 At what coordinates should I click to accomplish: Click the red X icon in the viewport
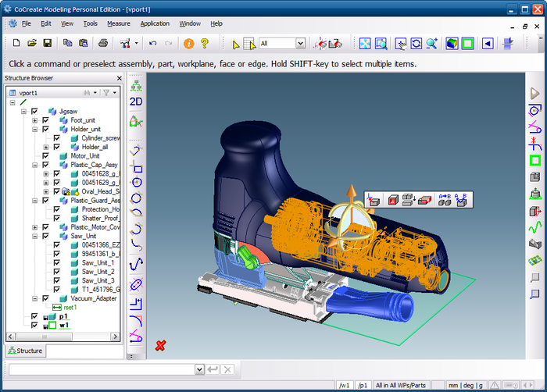[160, 346]
